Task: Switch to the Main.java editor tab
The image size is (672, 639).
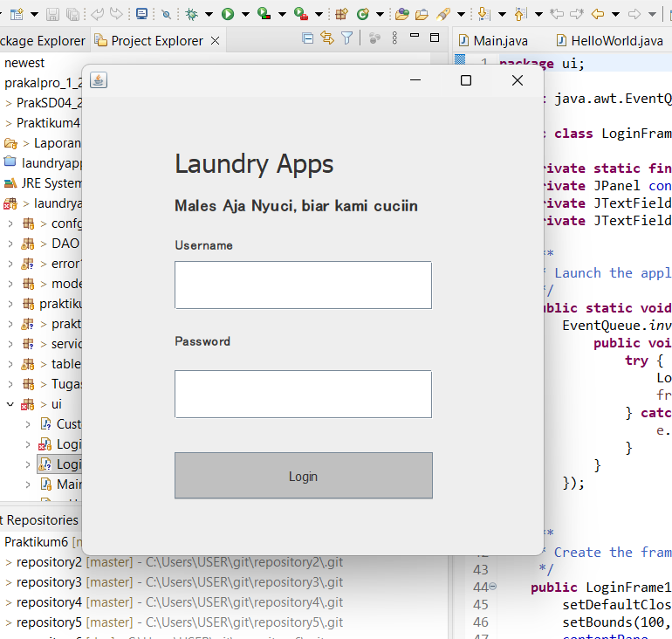Action: 500,41
